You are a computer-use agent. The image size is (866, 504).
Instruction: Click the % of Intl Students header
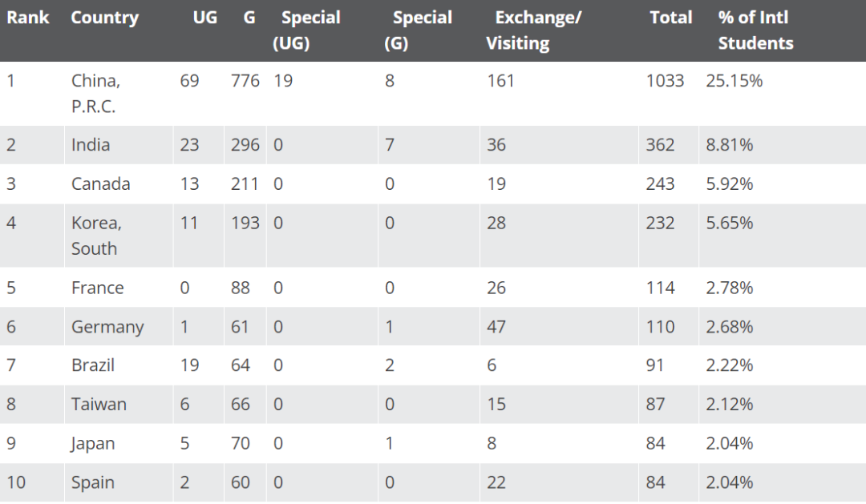[x=755, y=30]
